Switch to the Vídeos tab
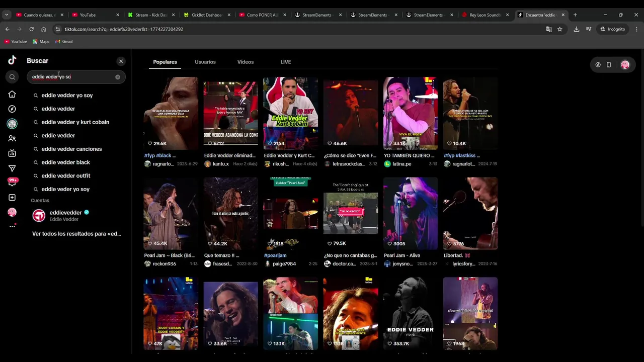This screenshot has width=644, height=362. [246, 62]
